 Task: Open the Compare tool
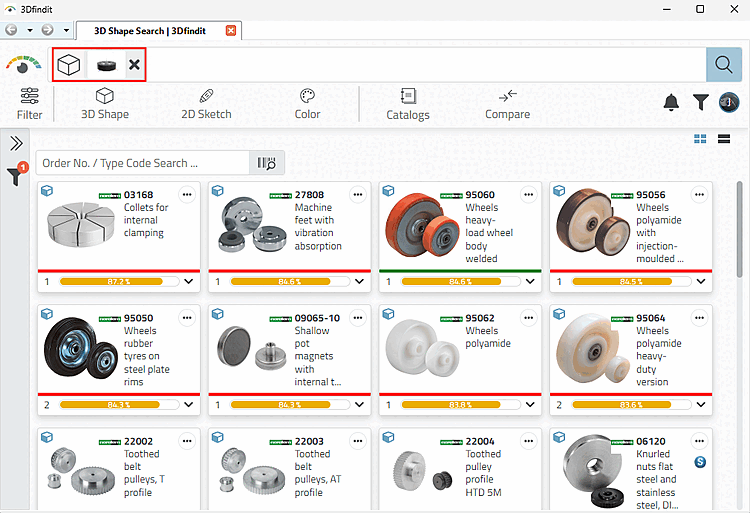[507, 104]
